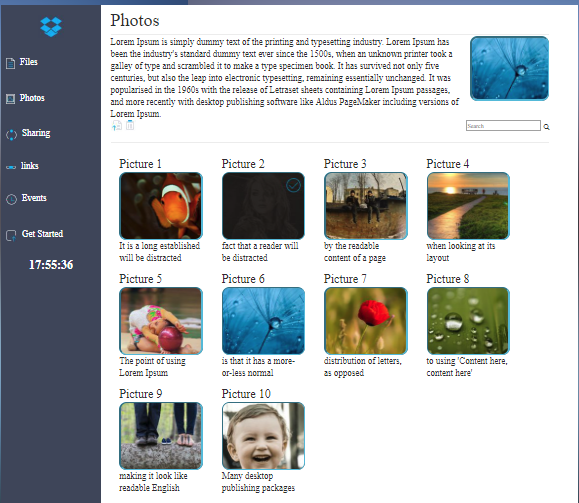Select the red poppy Picture 7 thumbnail
Image resolution: width=579 pixels, height=503 pixels.
point(366,321)
